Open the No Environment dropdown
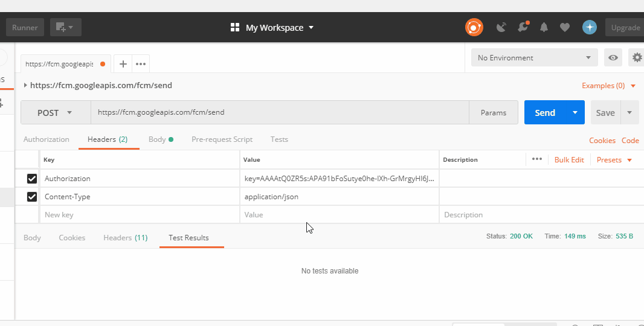 (x=534, y=58)
